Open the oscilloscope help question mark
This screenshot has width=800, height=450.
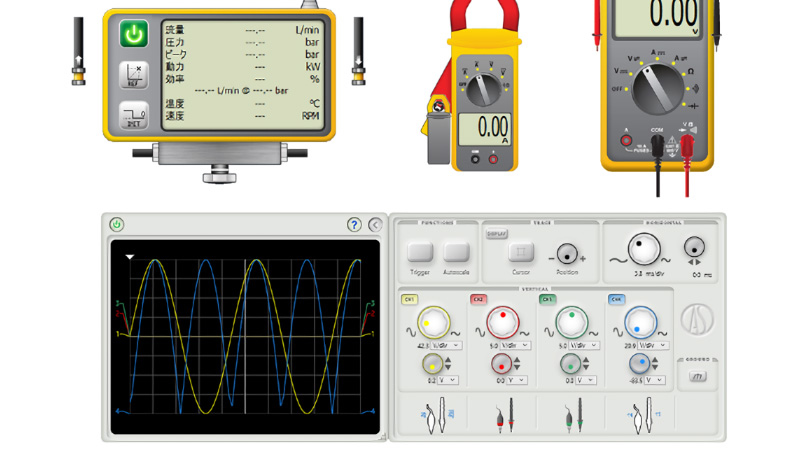354,225
